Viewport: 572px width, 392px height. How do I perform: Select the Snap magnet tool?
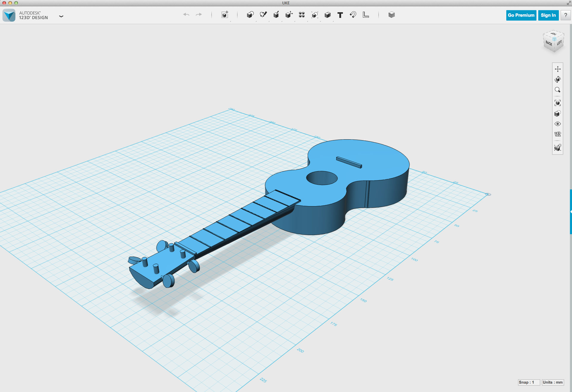click(353, 15)
